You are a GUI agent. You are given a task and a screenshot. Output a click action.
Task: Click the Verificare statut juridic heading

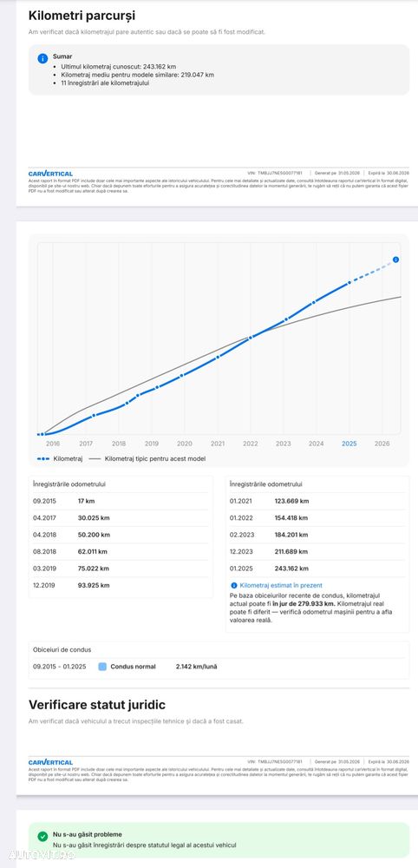[97, 705]
